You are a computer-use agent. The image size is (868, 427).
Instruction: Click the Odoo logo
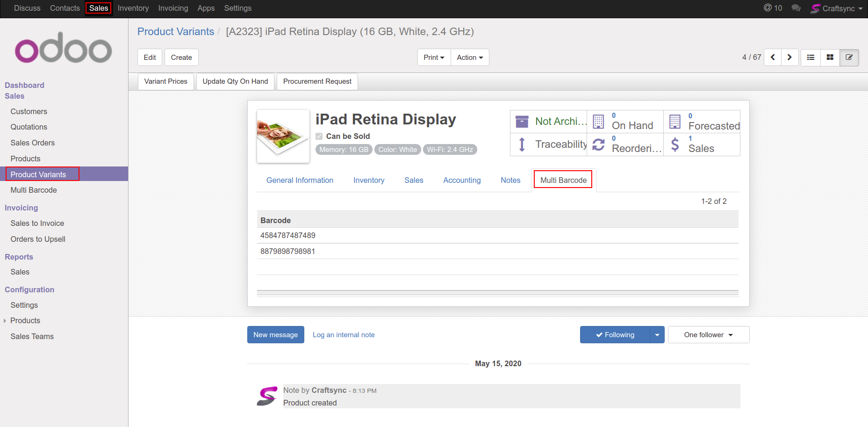point(64,48)
